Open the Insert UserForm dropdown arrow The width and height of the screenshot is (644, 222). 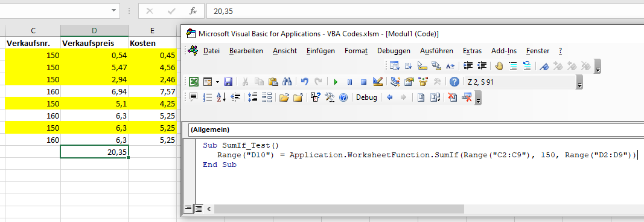point(217,82)
